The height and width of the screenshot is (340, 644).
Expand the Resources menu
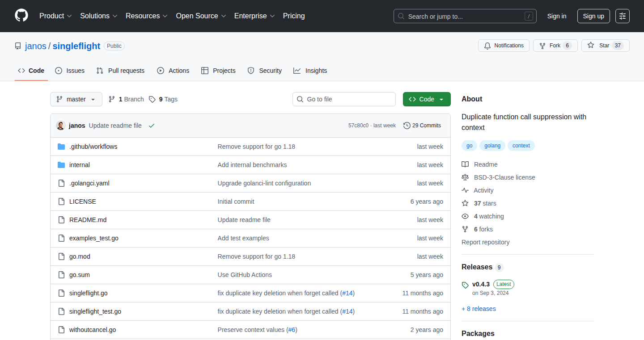147,16
